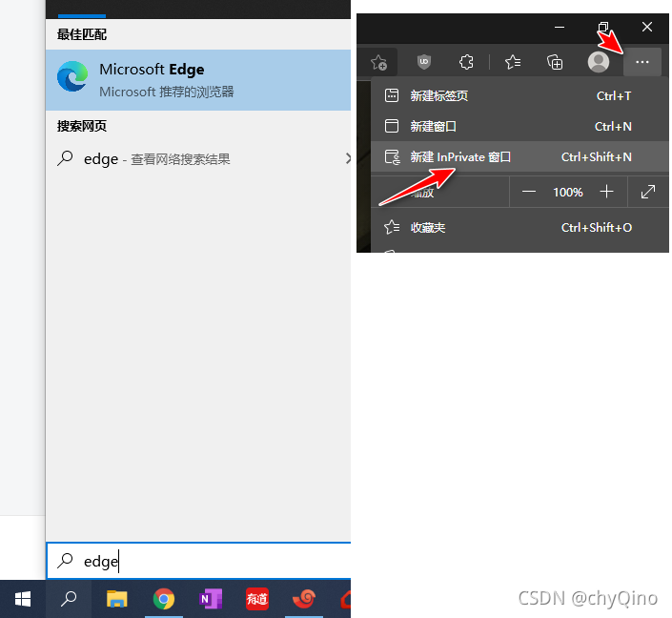Click the 最佳匹配 heading
The image size is (672, 618).
[81, 34]
